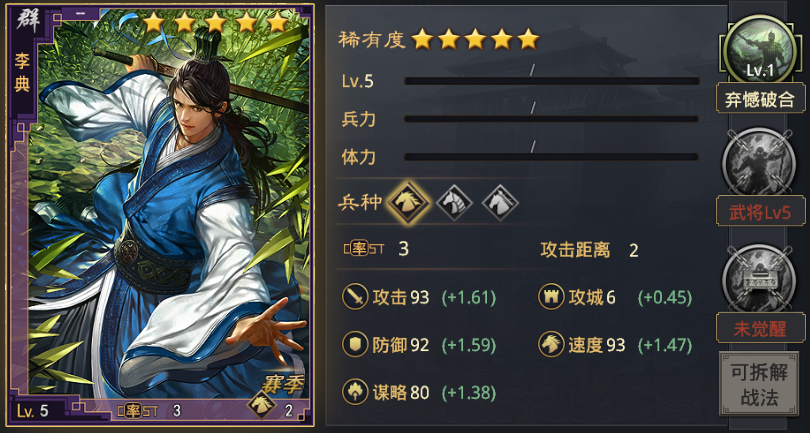Click the flame icon beside 谋略 80
Screen dimensions: 810x433
coord(355,392)
